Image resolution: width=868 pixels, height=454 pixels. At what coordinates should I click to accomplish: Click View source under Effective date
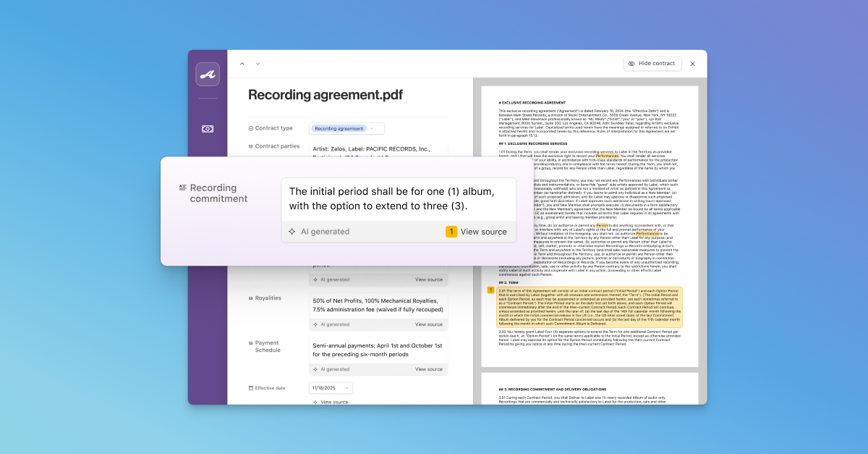[334, 402]
